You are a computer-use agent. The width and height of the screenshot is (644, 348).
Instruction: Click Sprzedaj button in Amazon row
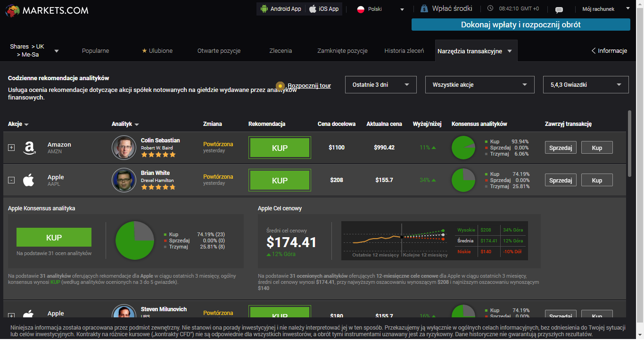click(x=561, y=148)
